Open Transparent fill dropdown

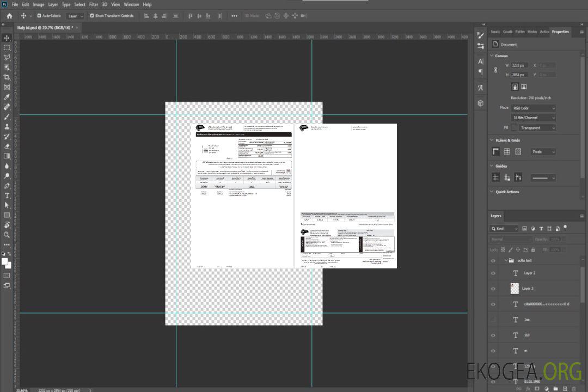coord(537,128)
